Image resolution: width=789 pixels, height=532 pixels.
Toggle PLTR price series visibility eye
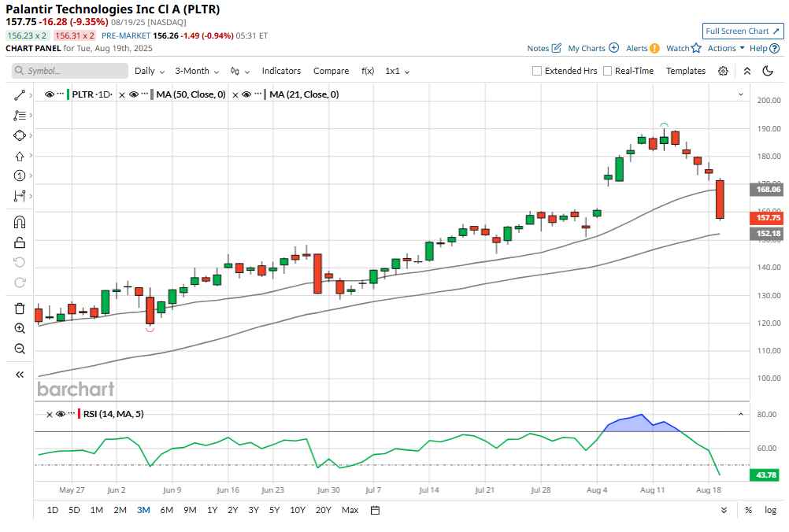click(x=50, y=94)
